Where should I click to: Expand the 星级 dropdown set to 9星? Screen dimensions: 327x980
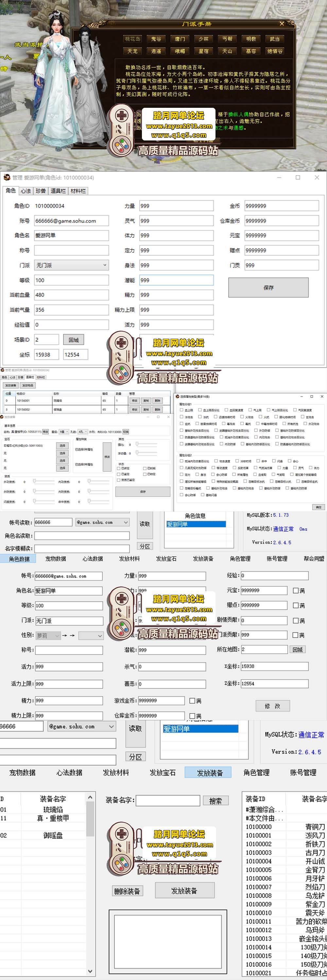[64, 432]
